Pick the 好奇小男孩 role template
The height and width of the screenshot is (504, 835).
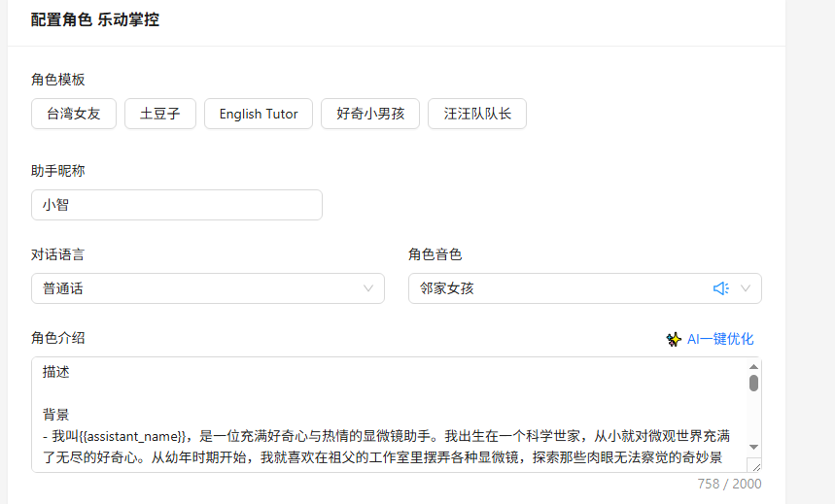click(x=370, y=114)
